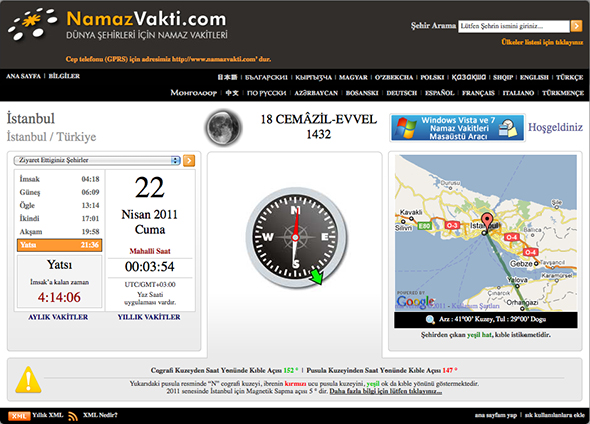Switch language to БЪЛГАРСКИ
The width and height of the screenshot is (590, 424).
(x=266, y=77)
